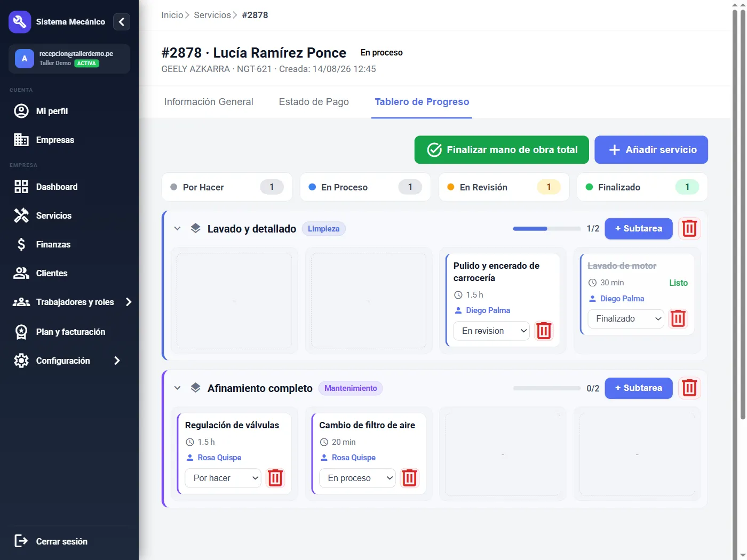
Task: Open status dropdown for Cambio de filtro de aire
Action: coord(357,478)
